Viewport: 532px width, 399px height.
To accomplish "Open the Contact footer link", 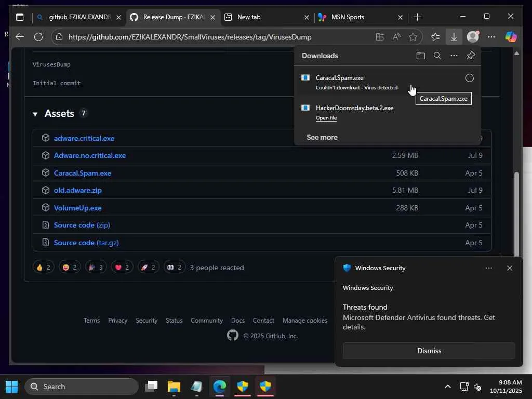I will tap(263, 320).
